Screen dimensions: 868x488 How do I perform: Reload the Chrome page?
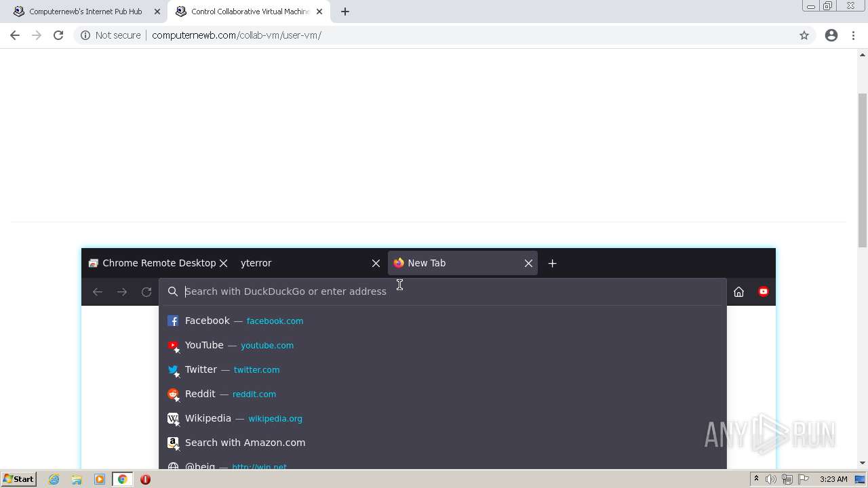click(x=58, y=35)
